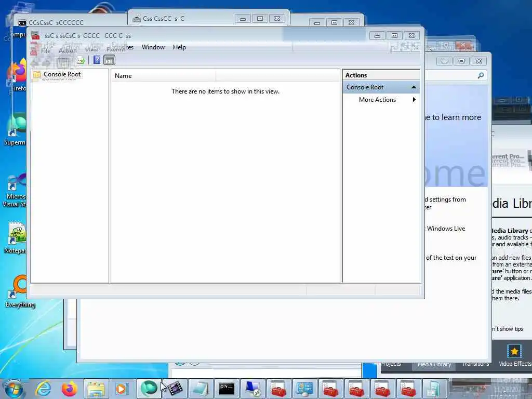Open the Windows Start menu
The height and width of the screenshot is (399, 532).
point(14,389)
